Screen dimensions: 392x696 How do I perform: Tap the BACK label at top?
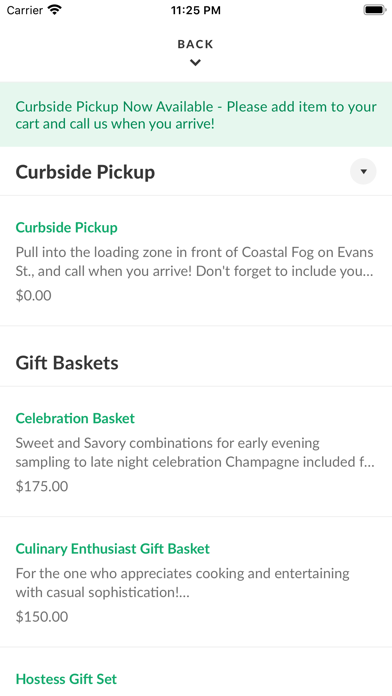click(195, 44)
